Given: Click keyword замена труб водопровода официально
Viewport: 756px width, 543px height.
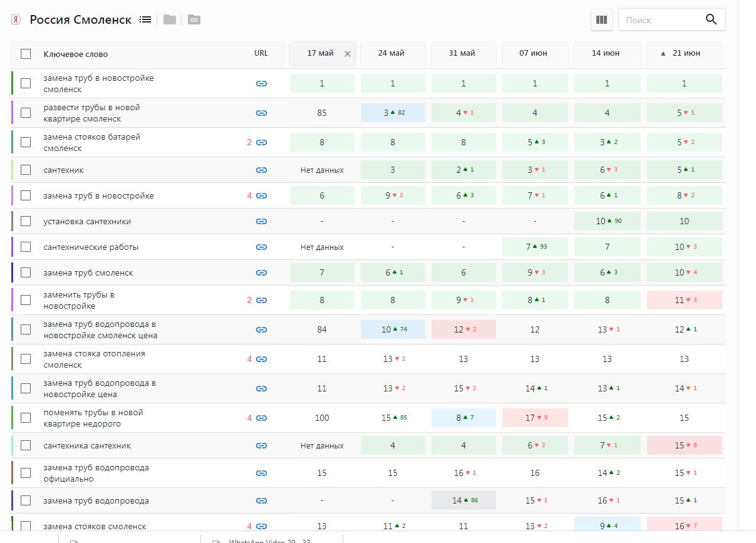Looking at the screenshot, I should [x=96, y=473].
